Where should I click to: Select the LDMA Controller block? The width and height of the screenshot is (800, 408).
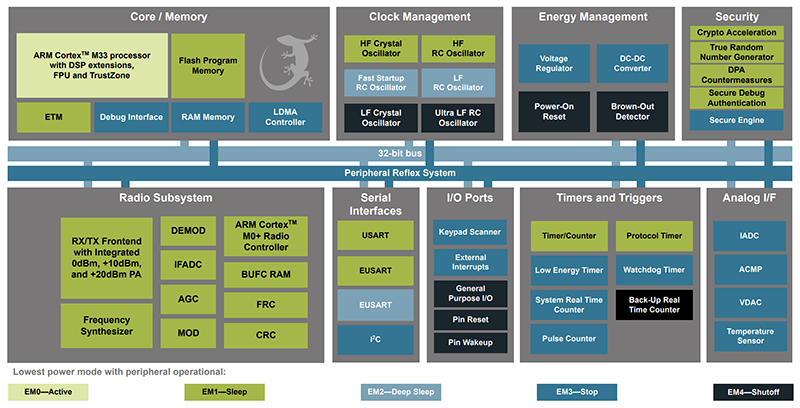pyautogui.click(x=285, y=117)
